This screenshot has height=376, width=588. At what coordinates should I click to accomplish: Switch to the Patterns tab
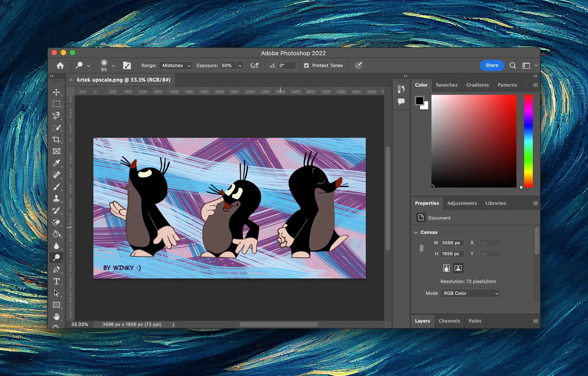(x=507, y=85)
